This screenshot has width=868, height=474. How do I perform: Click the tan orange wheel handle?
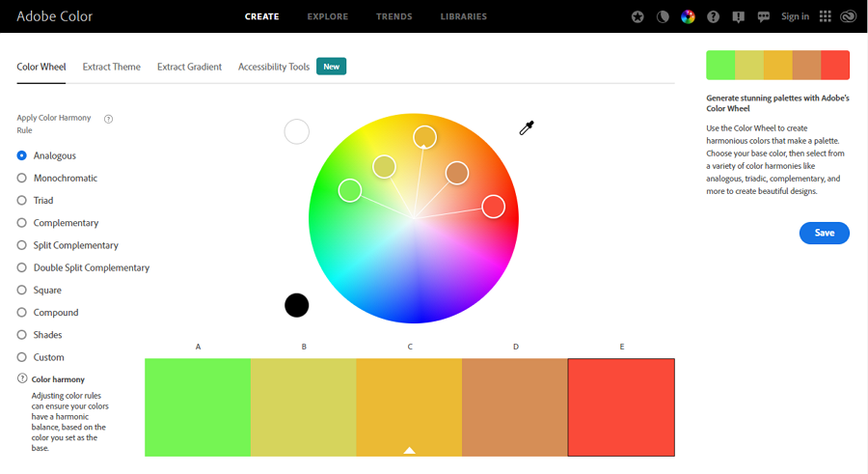[x=457, y=173]
